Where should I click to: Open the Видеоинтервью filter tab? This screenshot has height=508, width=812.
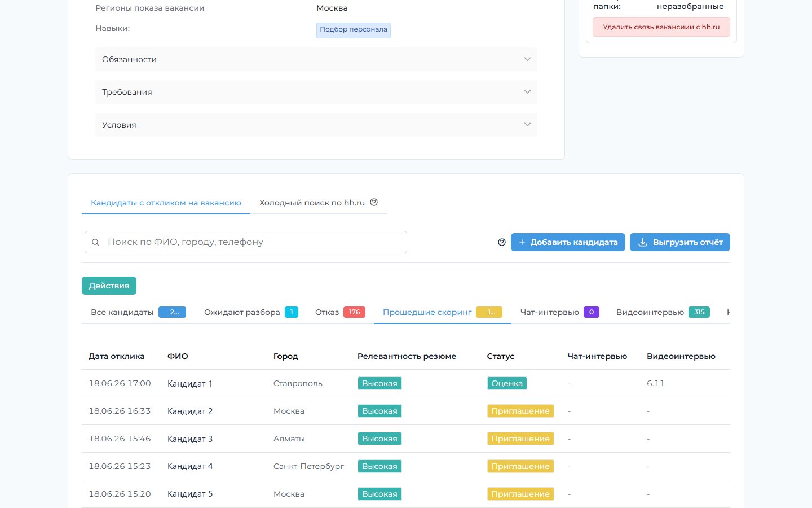[663, 312]
